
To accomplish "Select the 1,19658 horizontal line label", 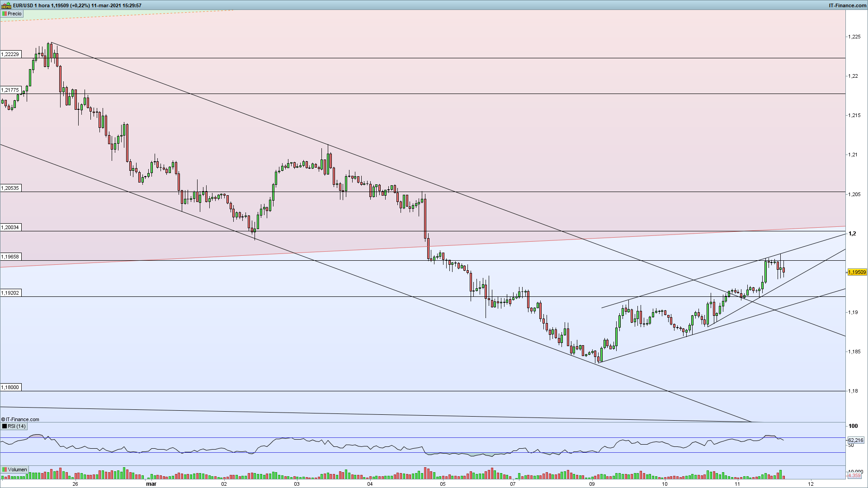I will [x=10, y=257].
